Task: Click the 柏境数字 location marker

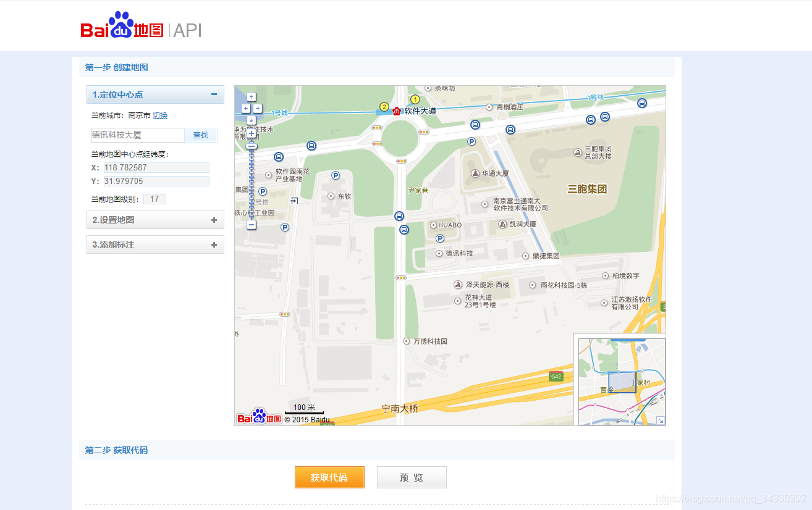Action: [606, 276]
